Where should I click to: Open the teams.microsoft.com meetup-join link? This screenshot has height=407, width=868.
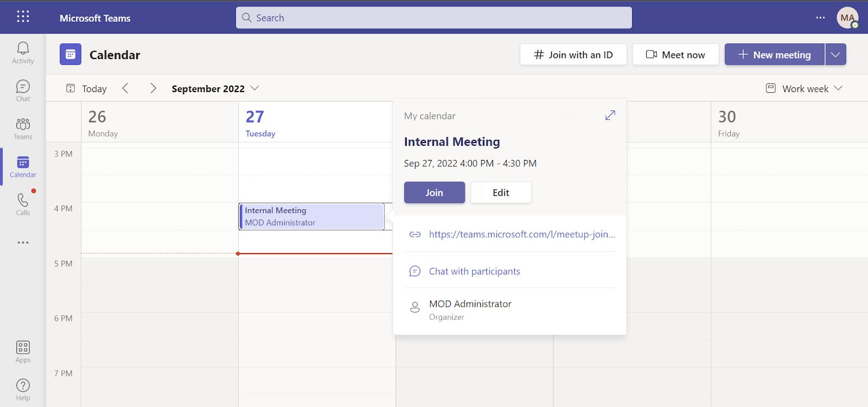[522, 234]
